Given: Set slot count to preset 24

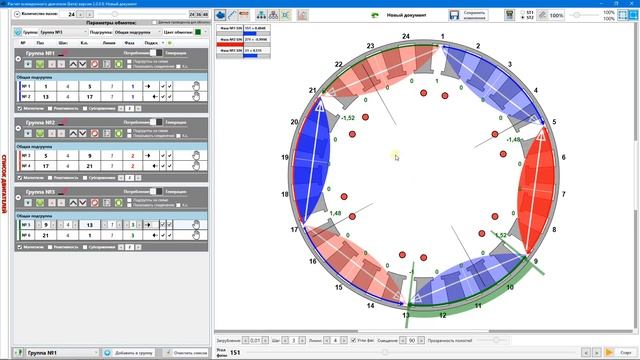Looking at the screenshot, I should (x=192, y=14).
